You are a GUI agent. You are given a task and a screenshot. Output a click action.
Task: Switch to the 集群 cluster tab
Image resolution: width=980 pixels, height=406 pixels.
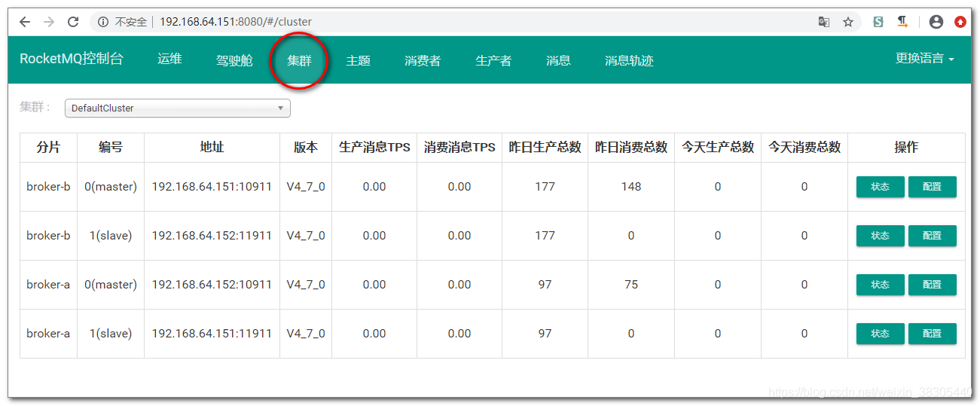[299, 60]
